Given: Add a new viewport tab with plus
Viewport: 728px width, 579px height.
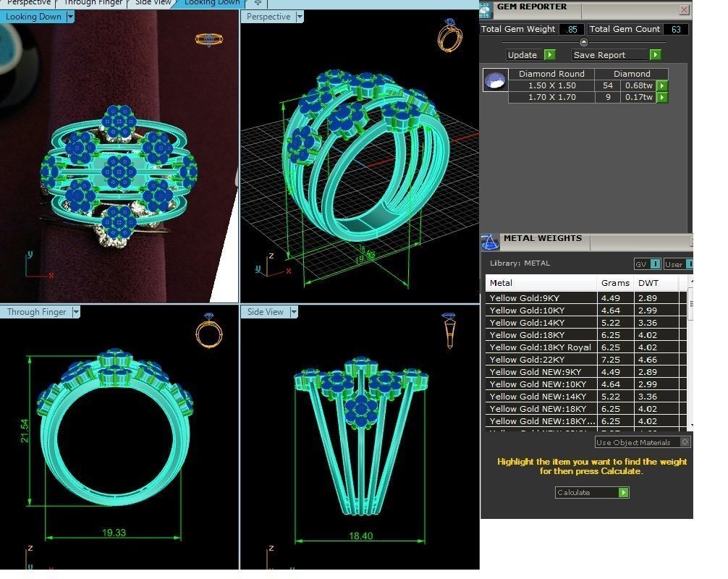Looking at the screenshot, I should 258,3.
